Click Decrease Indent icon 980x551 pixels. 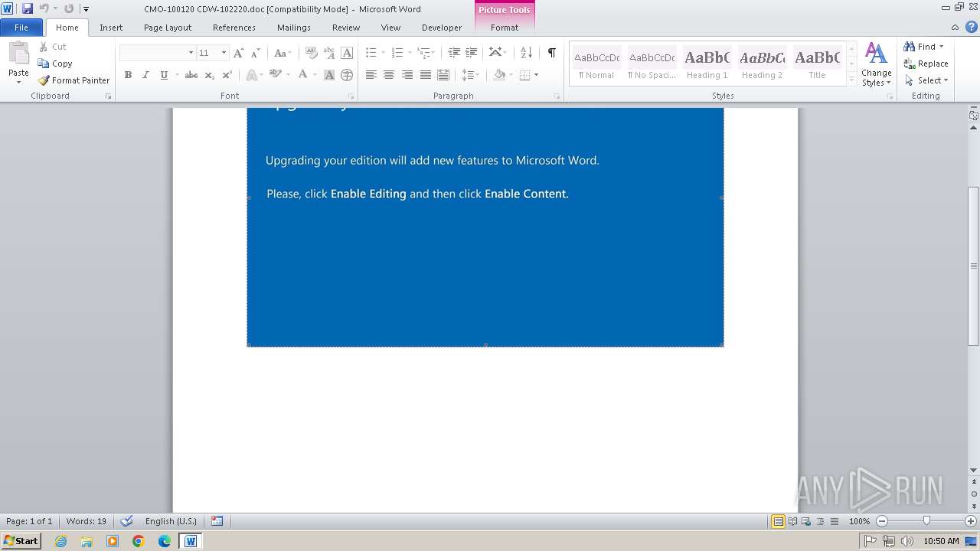click(454, 53)
